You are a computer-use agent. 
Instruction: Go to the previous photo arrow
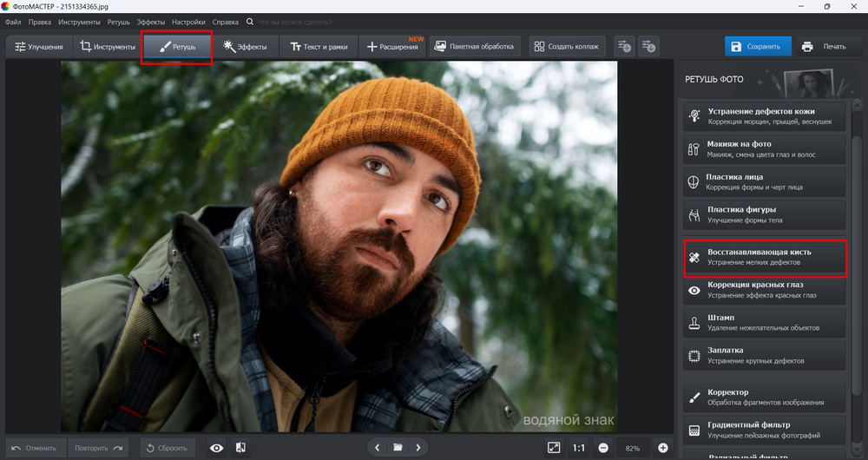pos(378,448)
